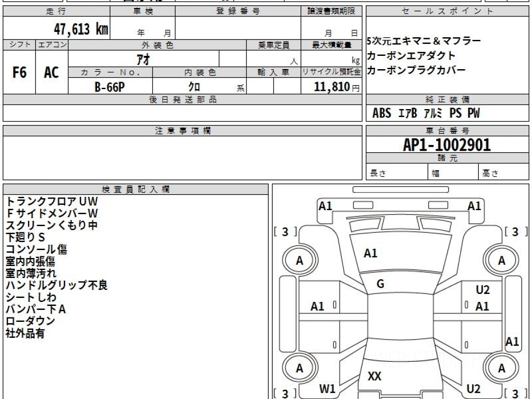The width and height of the screenshot is (532, 399).
Task: Click the "検査員記入欄" header
Action: 136,189
